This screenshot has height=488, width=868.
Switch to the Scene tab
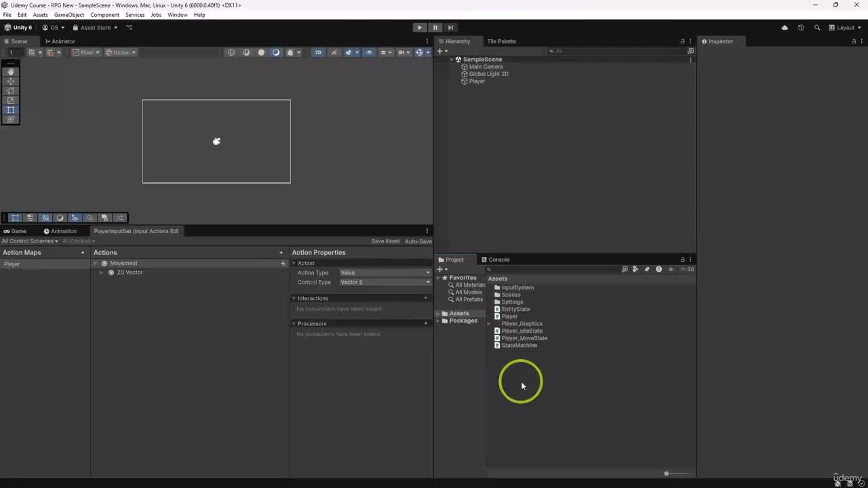[x=16, y=41]
